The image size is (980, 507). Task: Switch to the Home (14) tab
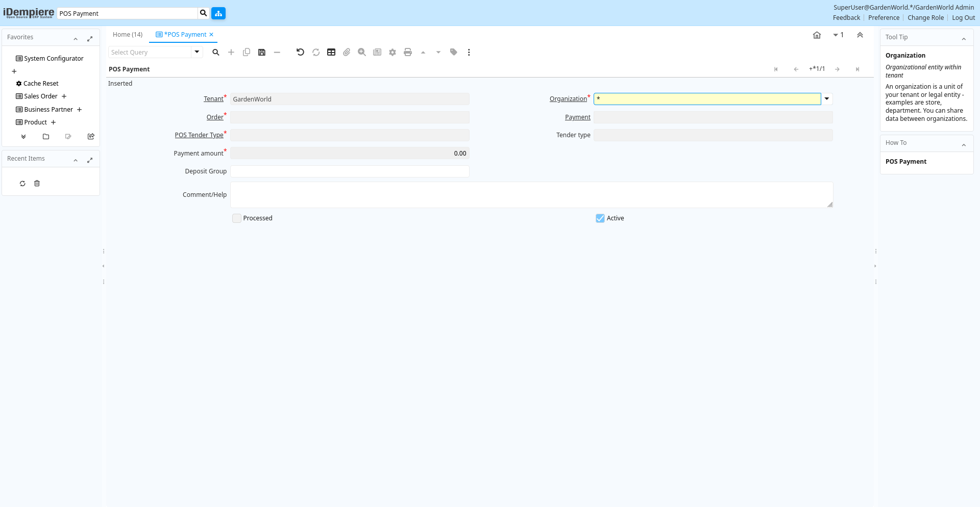[128, 35]
